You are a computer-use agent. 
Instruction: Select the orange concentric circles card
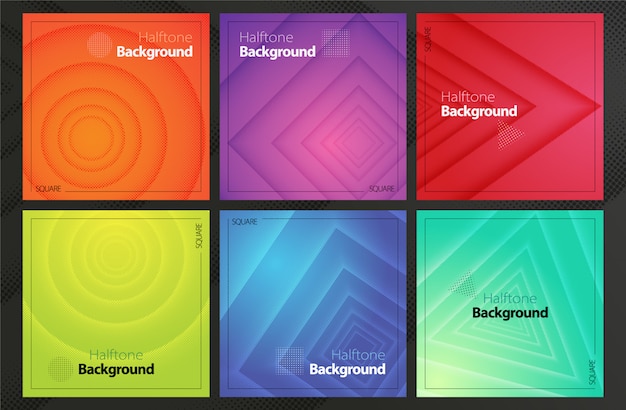click(116, 107)
